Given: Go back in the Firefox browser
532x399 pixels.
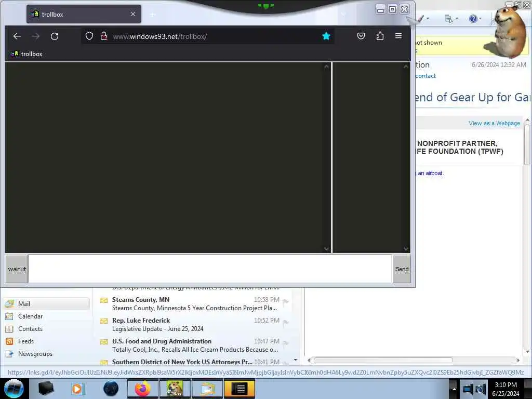Looking at the screenshot, I should pos(17,36).
